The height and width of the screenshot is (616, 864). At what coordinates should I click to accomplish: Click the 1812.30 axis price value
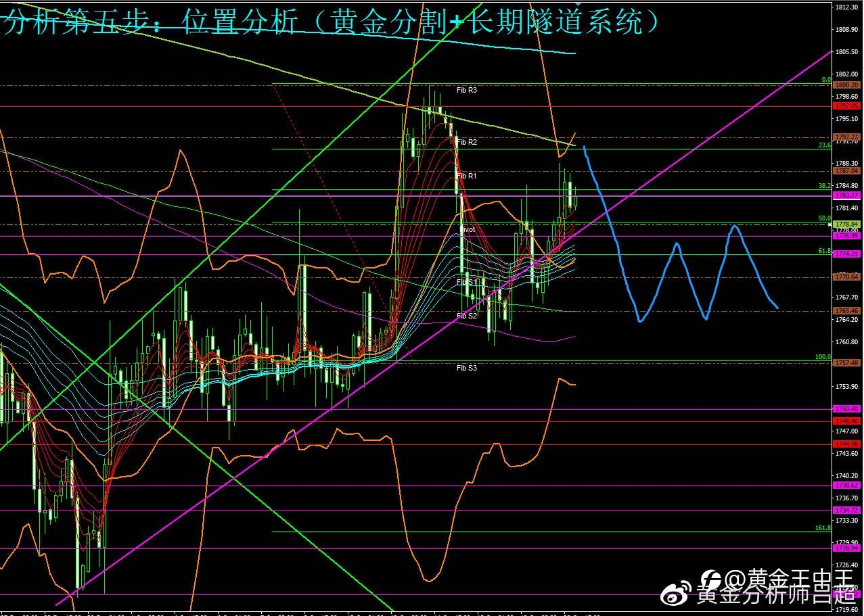pyautogui.click(x=848, y=7)
